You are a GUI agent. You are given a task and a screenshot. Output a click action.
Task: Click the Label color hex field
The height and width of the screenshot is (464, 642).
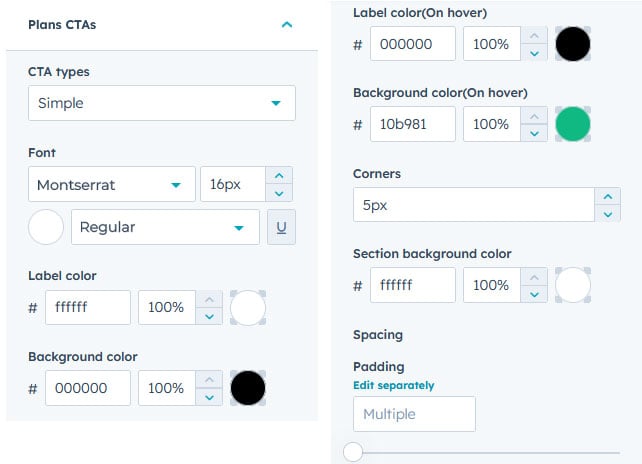click(88, 307)
